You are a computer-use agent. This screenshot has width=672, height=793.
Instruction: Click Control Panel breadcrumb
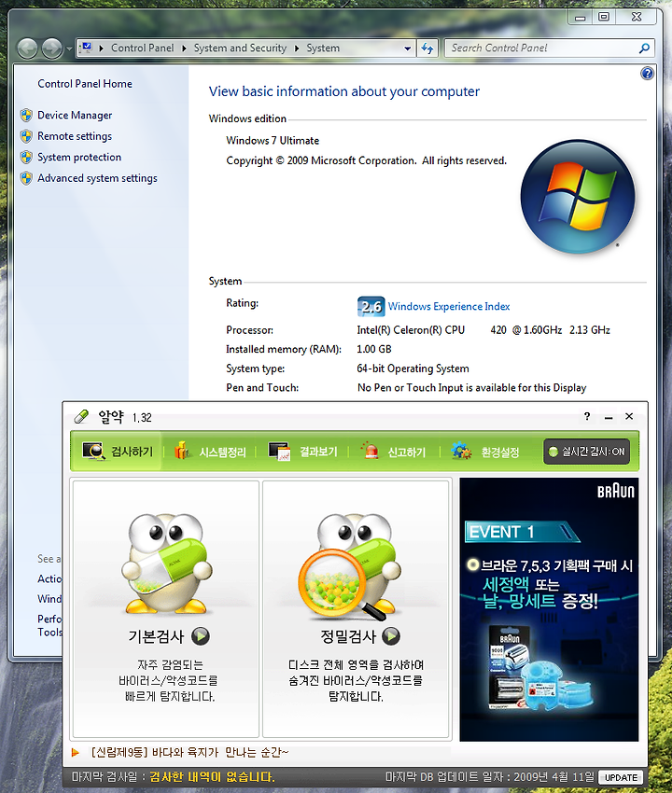pos(142,48)
